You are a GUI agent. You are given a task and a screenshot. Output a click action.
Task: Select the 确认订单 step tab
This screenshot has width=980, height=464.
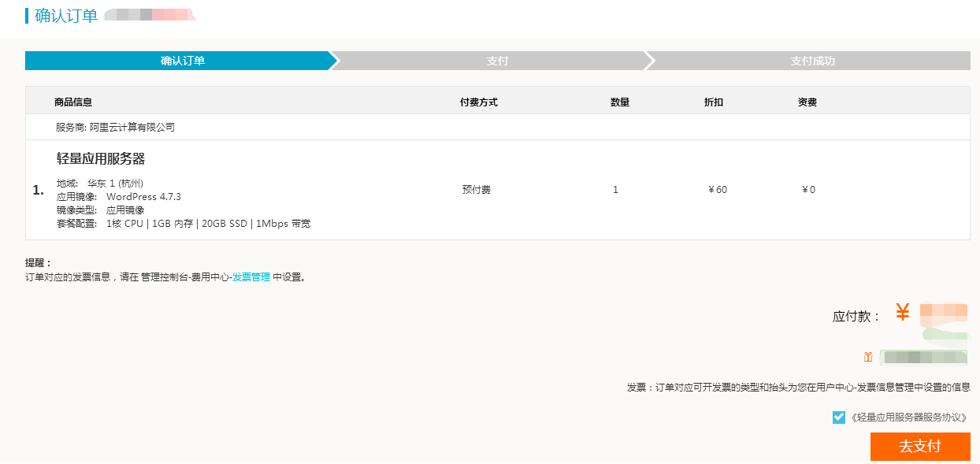click(x=182, y=61)
